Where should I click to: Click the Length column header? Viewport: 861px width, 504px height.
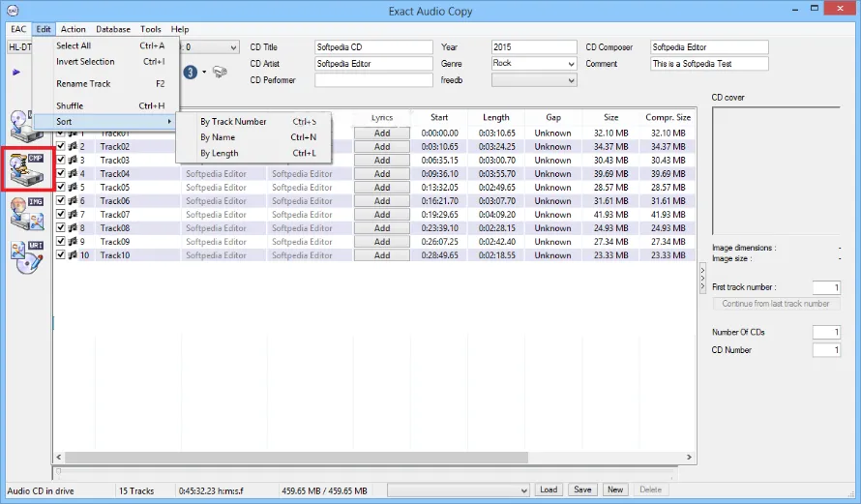tap(496, 117)
